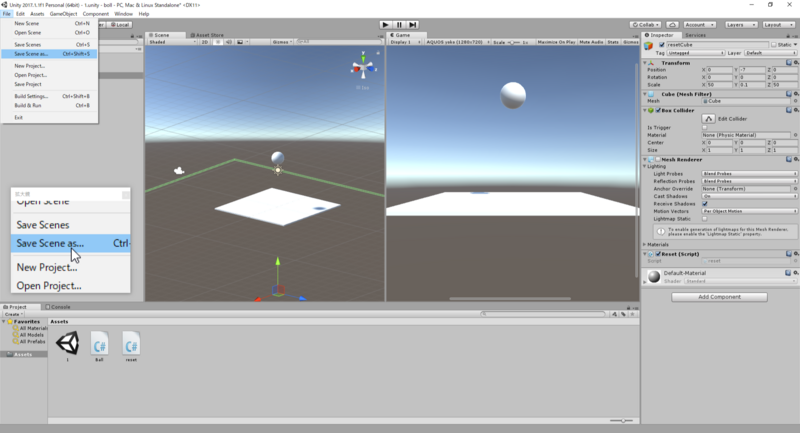Click the Transform component help book icon
This screenshot has width=800, height=433.
coord(789,63)
